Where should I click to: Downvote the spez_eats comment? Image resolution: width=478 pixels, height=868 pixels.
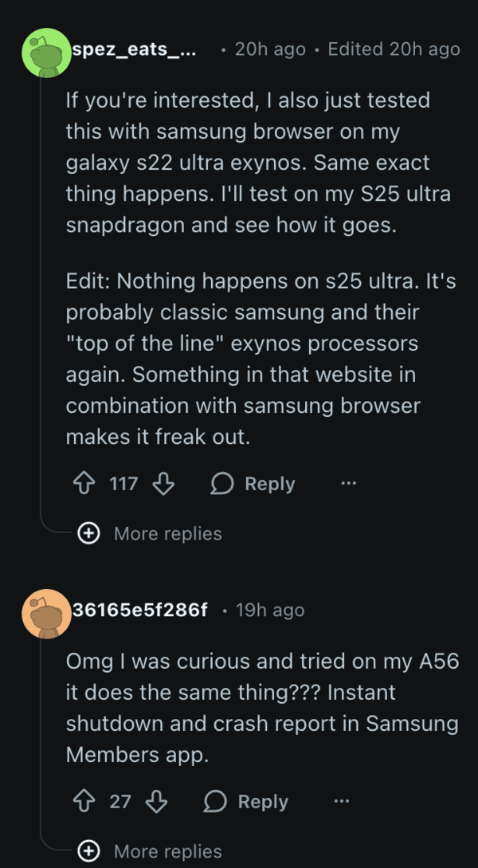[x=163, y=484]
